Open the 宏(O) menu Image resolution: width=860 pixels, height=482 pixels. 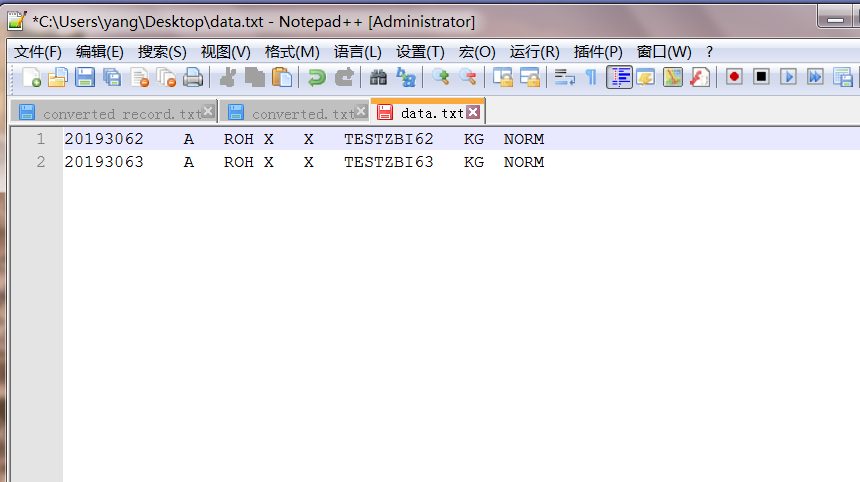pyautogui.click(x=477, y=52)
